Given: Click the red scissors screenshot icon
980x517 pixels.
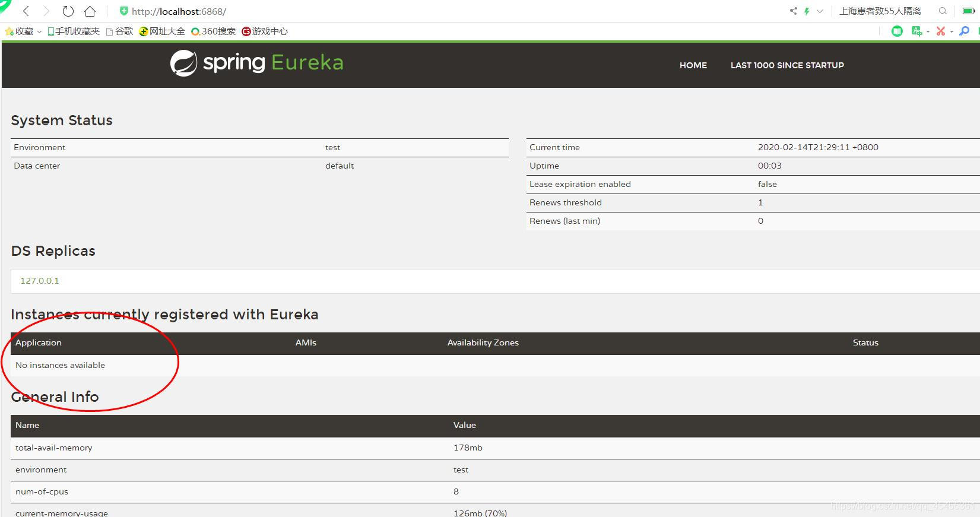Looking at the screenshot, I should pos(941,31).
